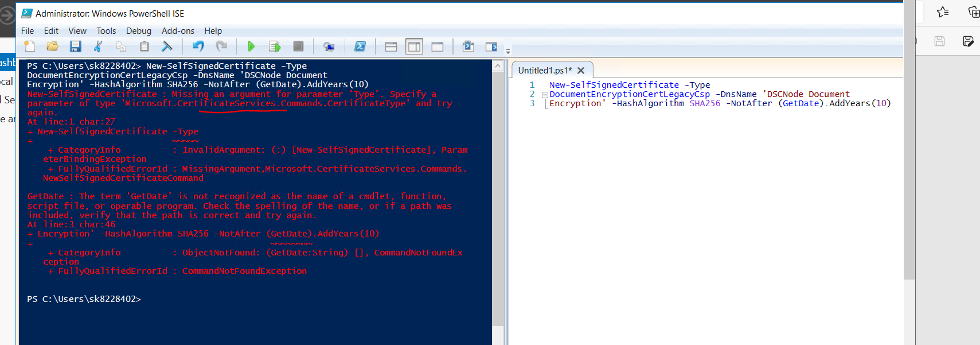The width and height of the screenshot is (980, 345).
Task: Start PowerShell.exe in separate window
Action: point(360,46)
